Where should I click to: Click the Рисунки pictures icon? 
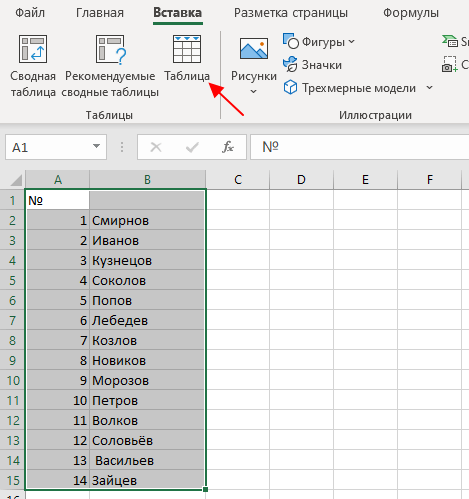[254, 49]
